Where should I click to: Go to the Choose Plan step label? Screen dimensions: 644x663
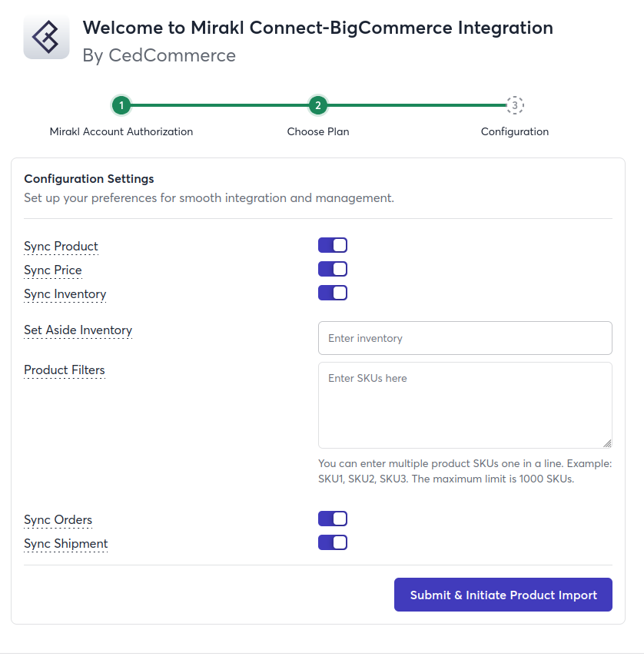318,131
